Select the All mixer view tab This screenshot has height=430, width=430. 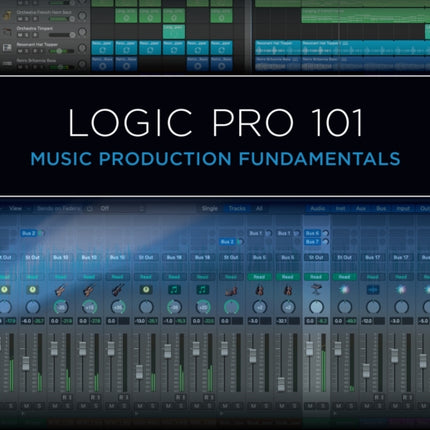(259, 209)
